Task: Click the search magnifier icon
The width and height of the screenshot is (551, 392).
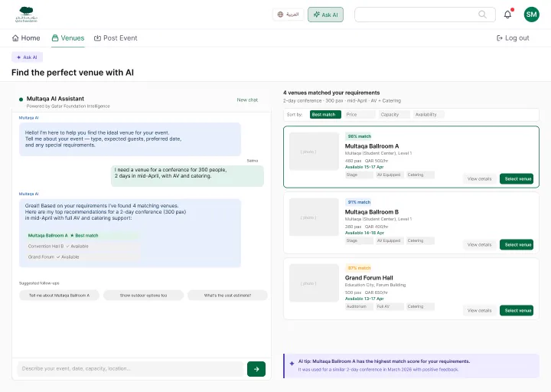Action: 482,15
